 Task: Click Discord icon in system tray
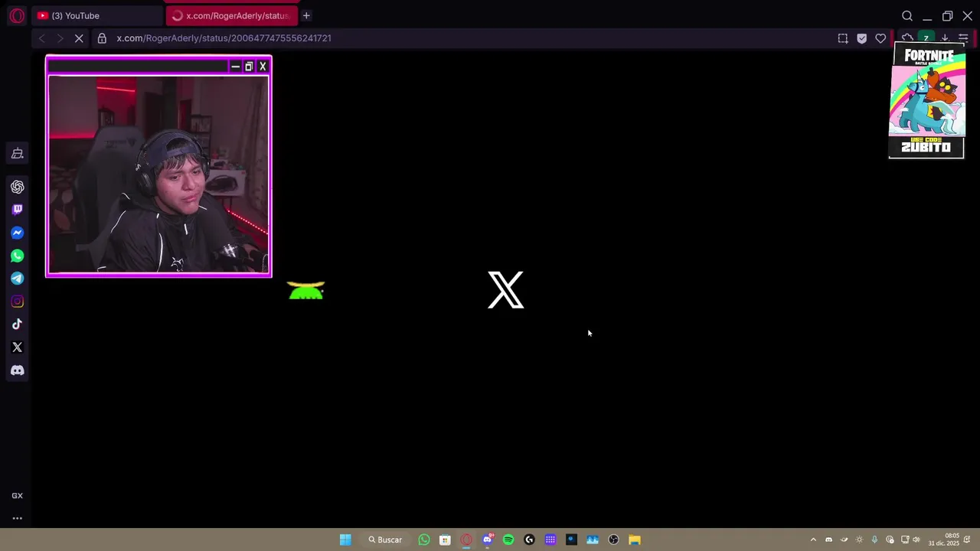pyautogui.click(x=828, y=540)
